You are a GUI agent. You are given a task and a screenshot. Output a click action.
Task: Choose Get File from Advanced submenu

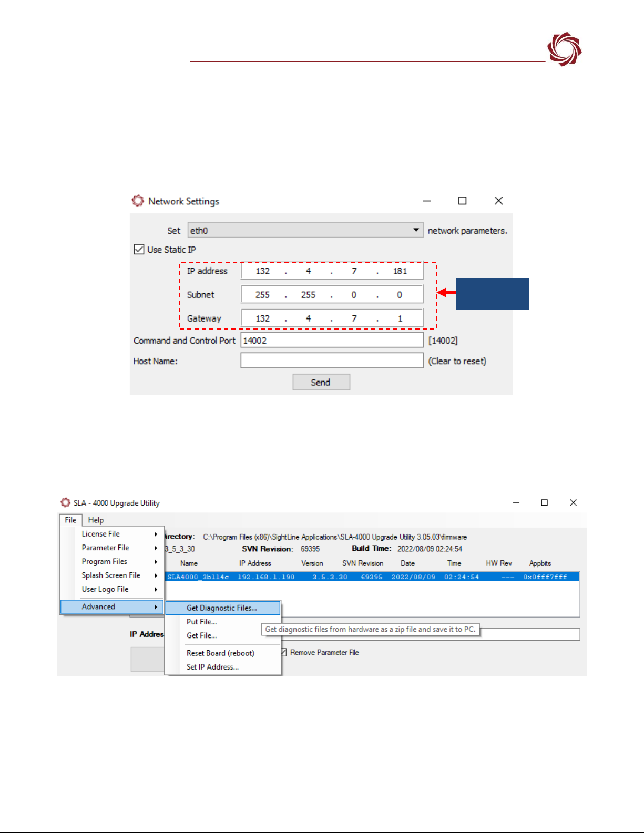[x=223, y=635]
